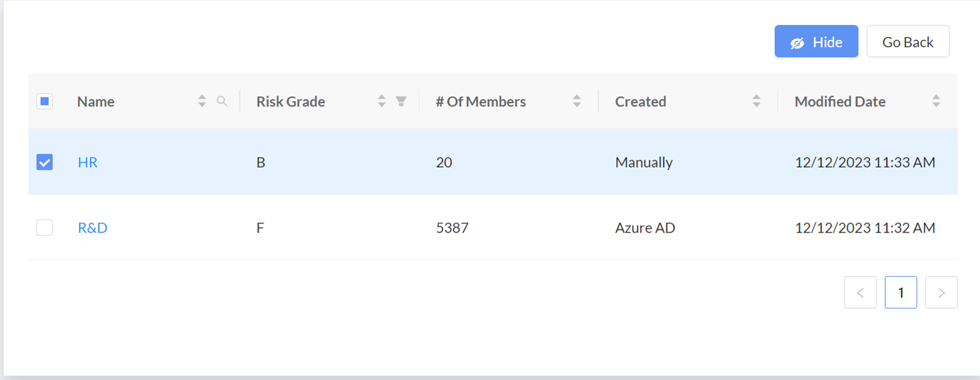Viewport: 980px width, 380px height.
Task: Sort by Name column arrows
Action: (202, 101)
